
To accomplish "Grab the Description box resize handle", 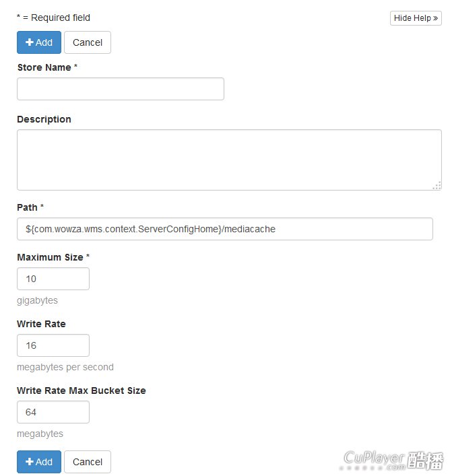I will point(437,185).
